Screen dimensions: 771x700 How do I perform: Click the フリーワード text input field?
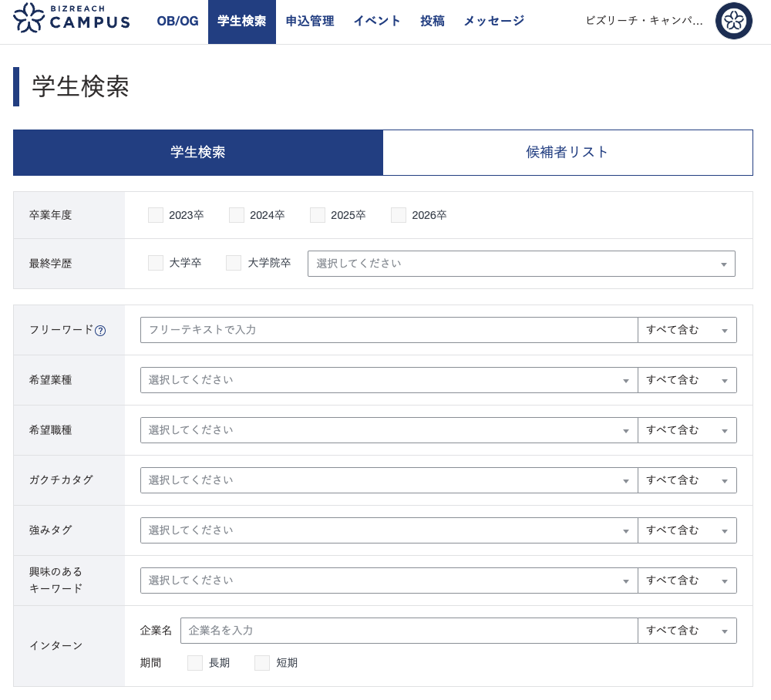(x=389, y=330)
